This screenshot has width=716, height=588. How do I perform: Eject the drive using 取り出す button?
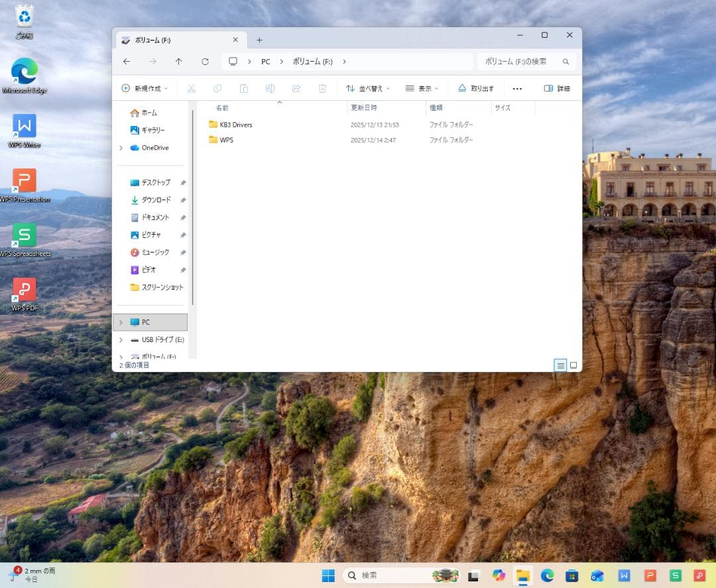[476, 88]
